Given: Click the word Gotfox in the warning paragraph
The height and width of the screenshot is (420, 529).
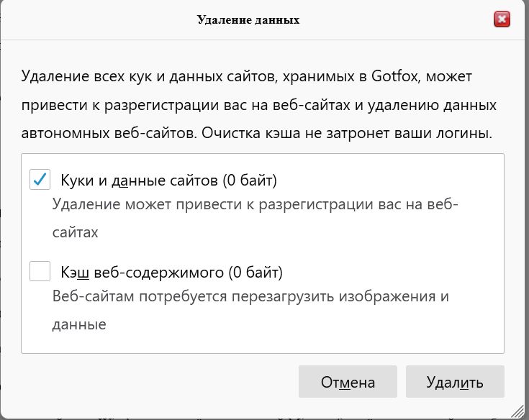Looking at the screenshot, I should click(x=394, y=76).
